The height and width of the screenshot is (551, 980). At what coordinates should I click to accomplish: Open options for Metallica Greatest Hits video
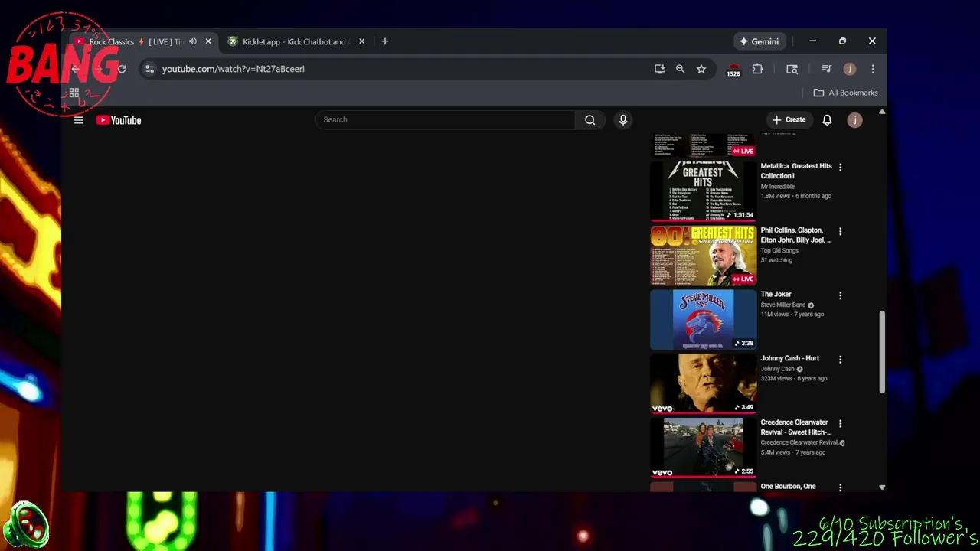pos(840,167)
